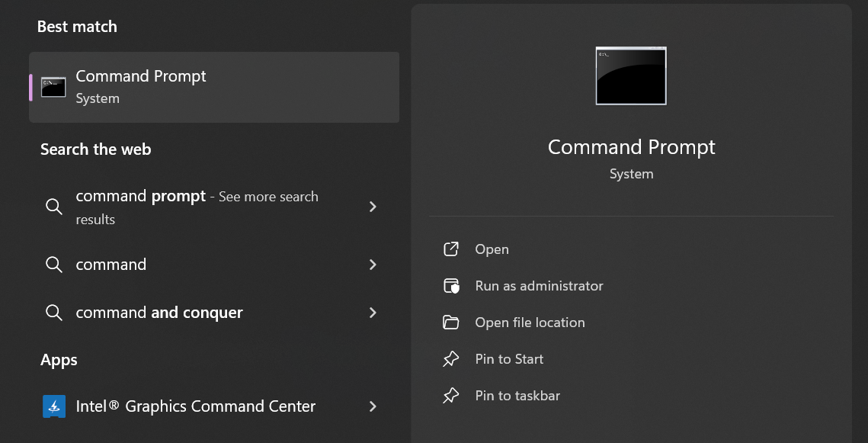This screenshot has height=443, width=868.
Task: Click the Pin to taskbar pushpin icon
Action: point(452,396)
